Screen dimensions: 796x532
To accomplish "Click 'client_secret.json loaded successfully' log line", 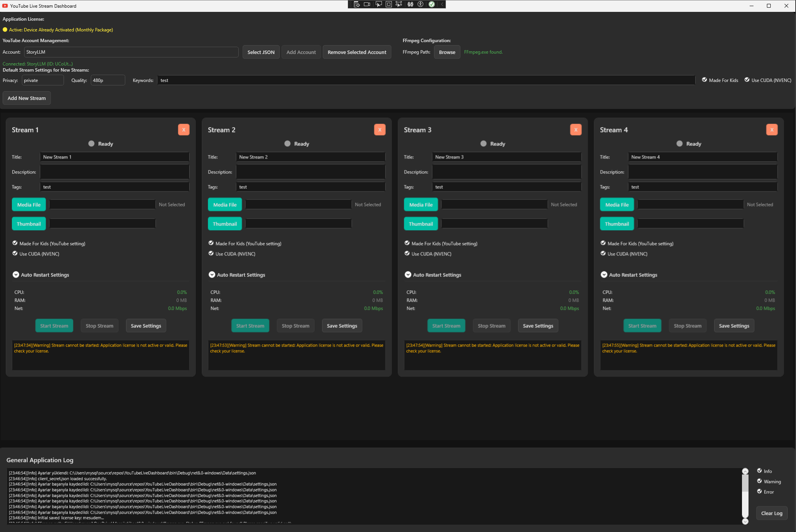I will pyautogui.click(x=58, y=478).
